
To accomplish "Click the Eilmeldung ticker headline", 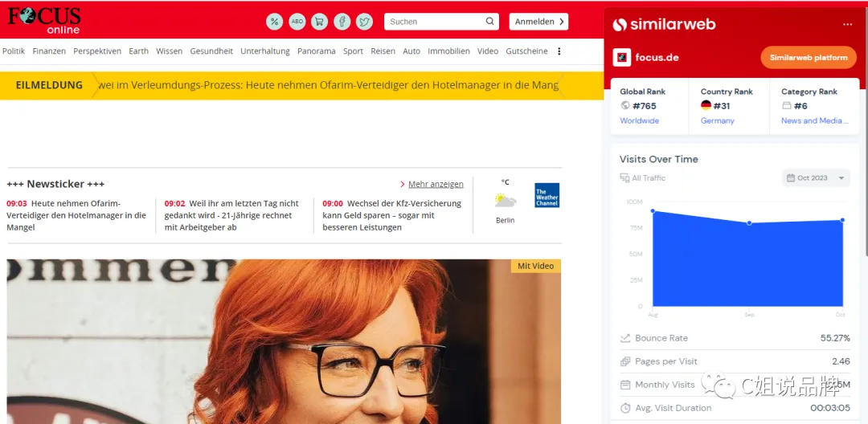I will [328, 85].
